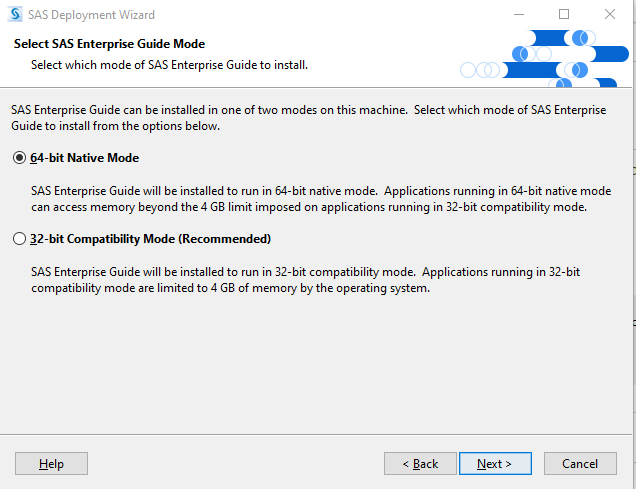Maximize the SAS Deployment Wizard window

pos(564,15)
